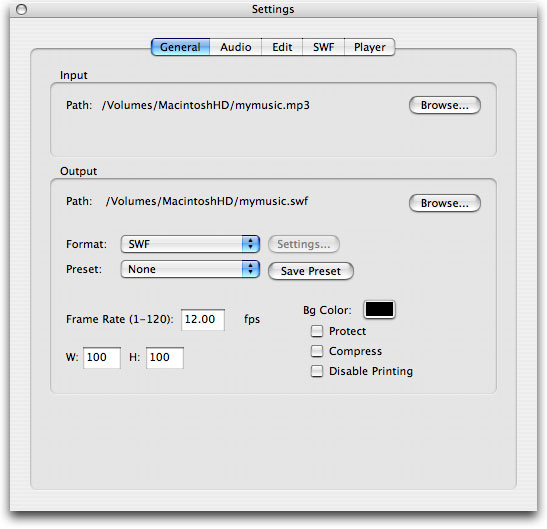Image resolution: width=547 pixels, height=529 pixels.
Task: Open the Format dropdown showing SWF
Action: (x=190, y=244)
